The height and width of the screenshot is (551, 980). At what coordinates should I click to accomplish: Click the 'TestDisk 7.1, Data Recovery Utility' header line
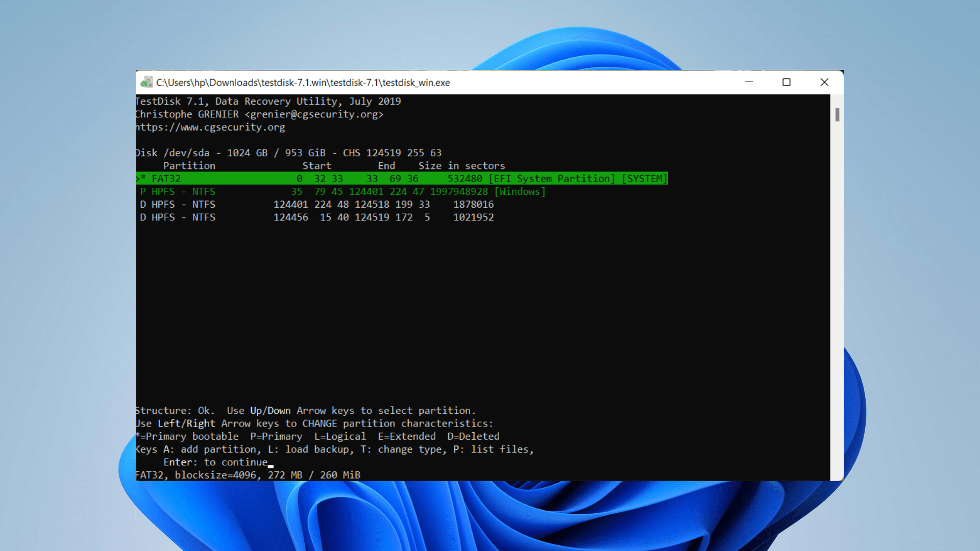[x=268, y=102]
